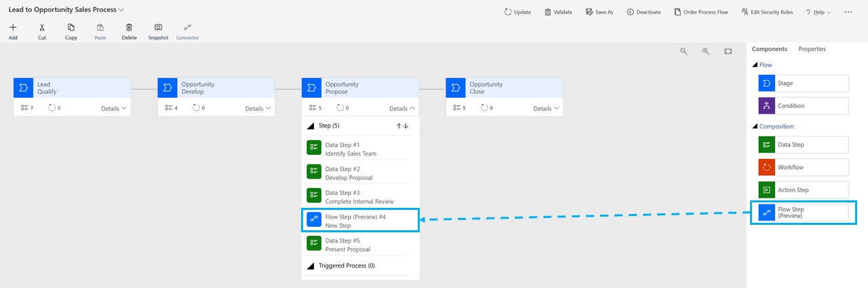Take a Snapshot with camera icon
The height and width of the screenshot is (288, 868).
coord(158,28)
